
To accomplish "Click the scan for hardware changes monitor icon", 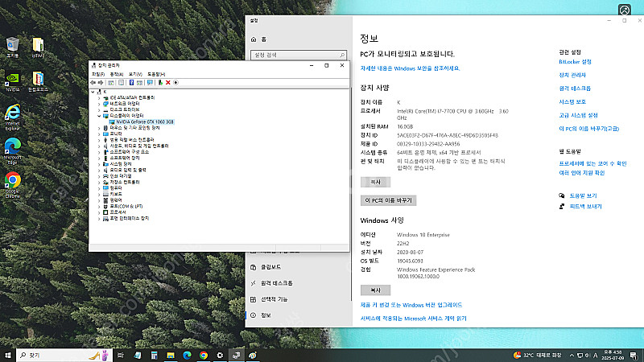I will [x=150, y=83].
